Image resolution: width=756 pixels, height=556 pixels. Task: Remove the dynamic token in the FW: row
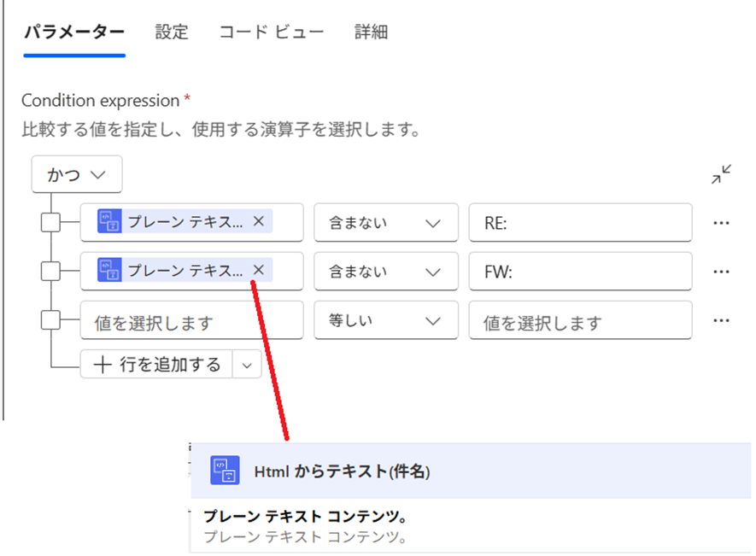click(259, 271)
